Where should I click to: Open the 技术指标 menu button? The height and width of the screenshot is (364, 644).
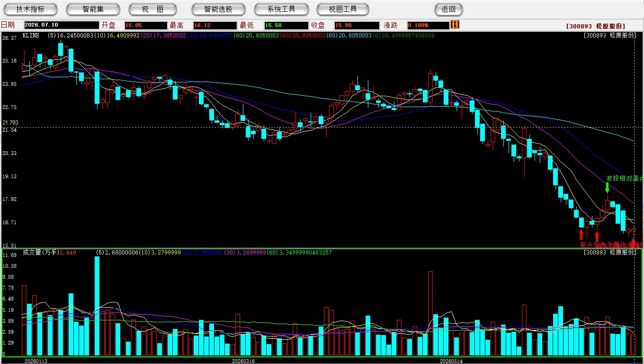pyautogui.click(x=30, y=9)
